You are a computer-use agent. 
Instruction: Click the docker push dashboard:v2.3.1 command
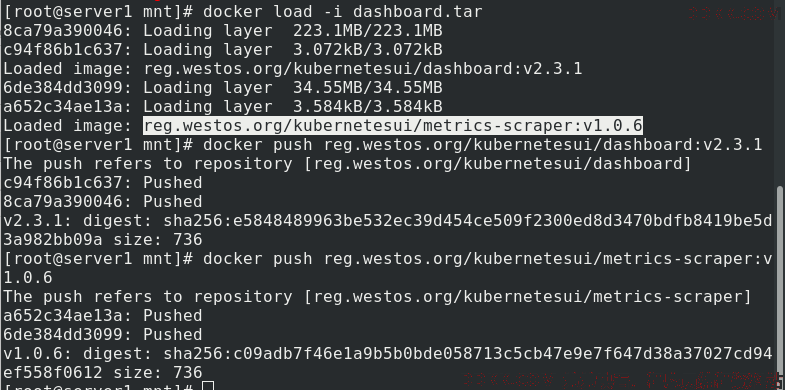(483, 145)
